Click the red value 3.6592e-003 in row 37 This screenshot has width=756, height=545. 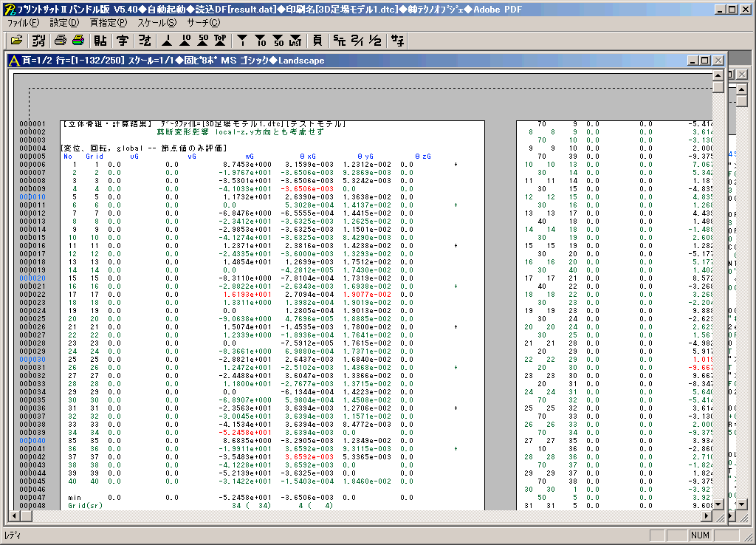tap(309, 456)
